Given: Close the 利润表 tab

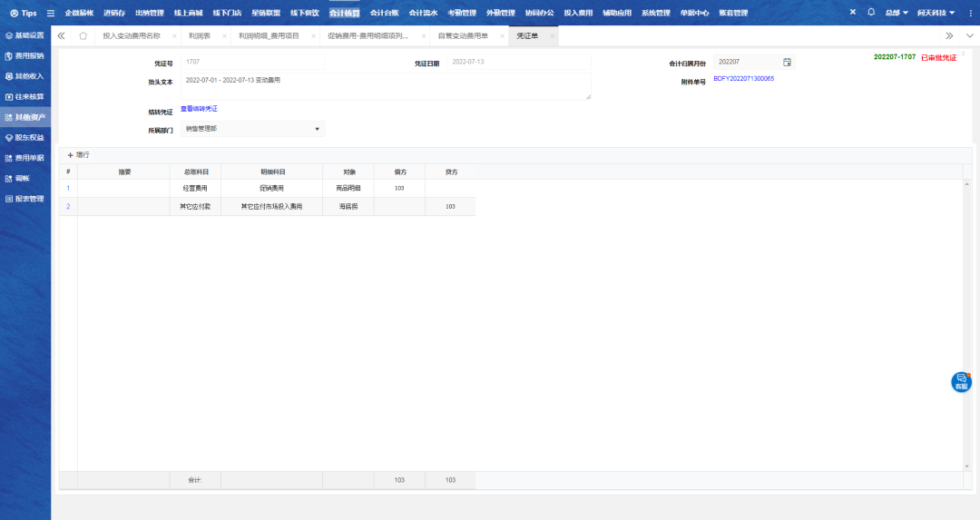Looking at the screenshot, I should pyautogui.click(x=225, y=36).
